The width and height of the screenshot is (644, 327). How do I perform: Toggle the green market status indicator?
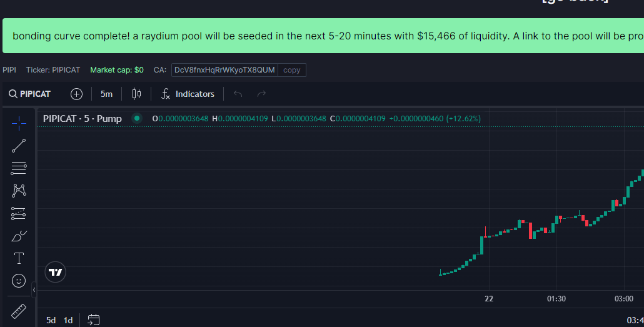(x=137, y=118)
